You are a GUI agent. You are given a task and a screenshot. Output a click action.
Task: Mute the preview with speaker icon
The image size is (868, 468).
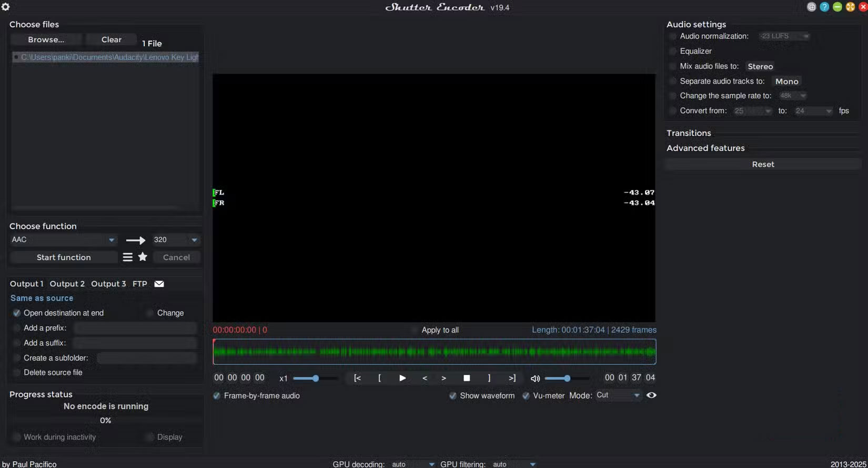tap(536, 379)
